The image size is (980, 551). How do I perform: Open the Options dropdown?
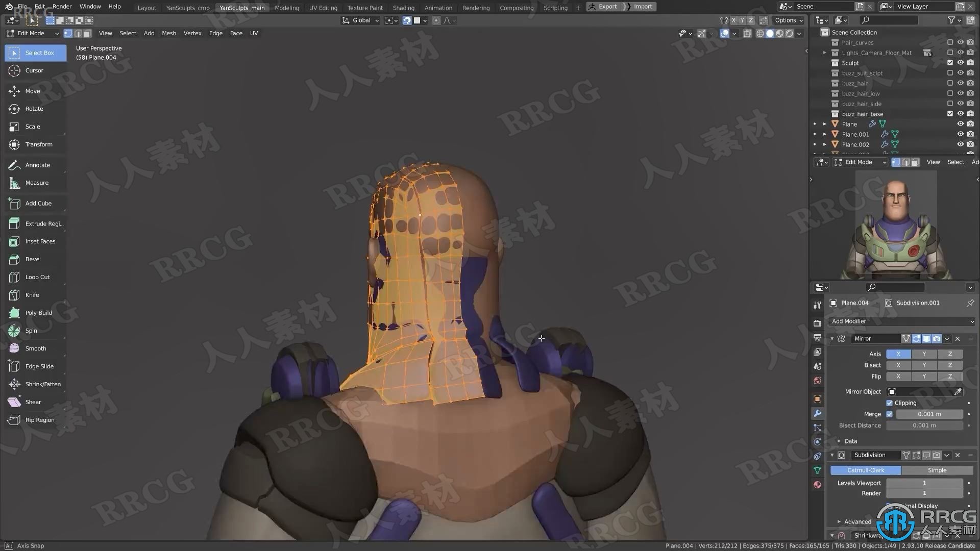(x=789, y=20)
